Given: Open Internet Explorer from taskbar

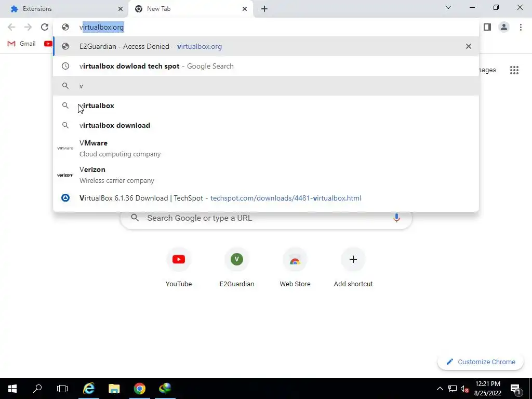Looking at the screenshot, I should pyautogui.click(x=88, y=389).
